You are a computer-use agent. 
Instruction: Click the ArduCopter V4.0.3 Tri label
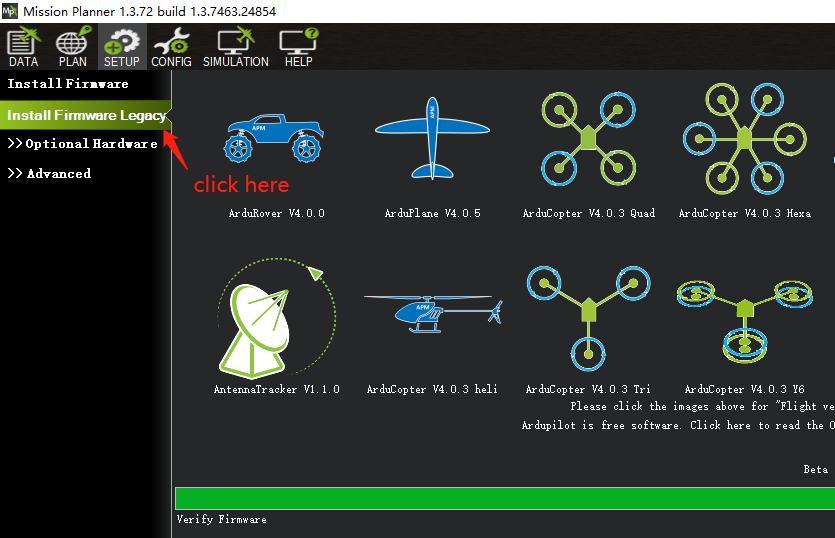pos(588,389)
